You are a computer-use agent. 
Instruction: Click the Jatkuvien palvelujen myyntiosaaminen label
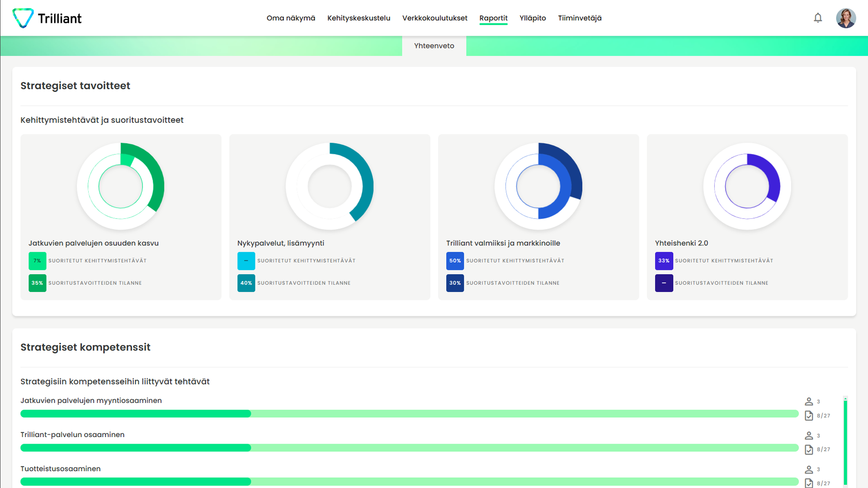pyautogui.click(x=91, y=400)
